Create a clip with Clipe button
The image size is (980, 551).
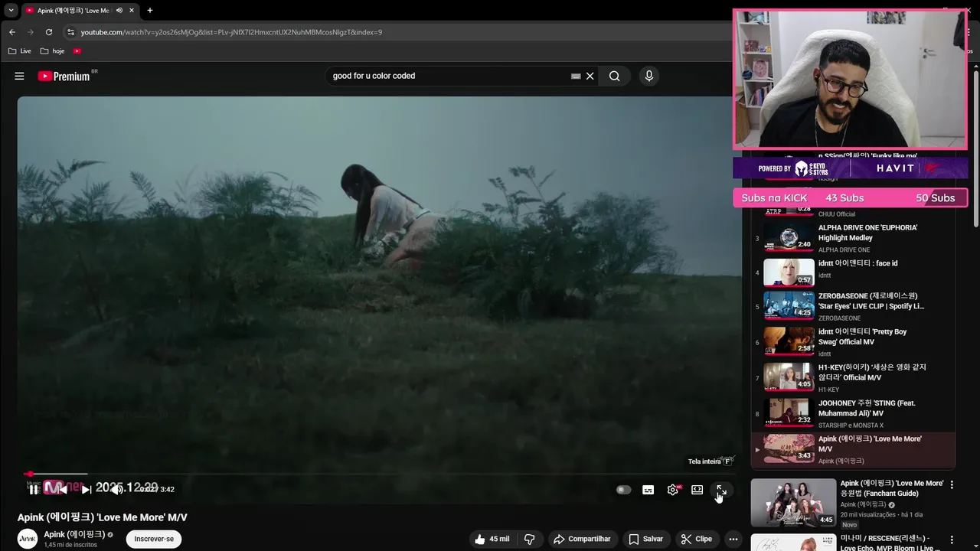pos(697,539)
